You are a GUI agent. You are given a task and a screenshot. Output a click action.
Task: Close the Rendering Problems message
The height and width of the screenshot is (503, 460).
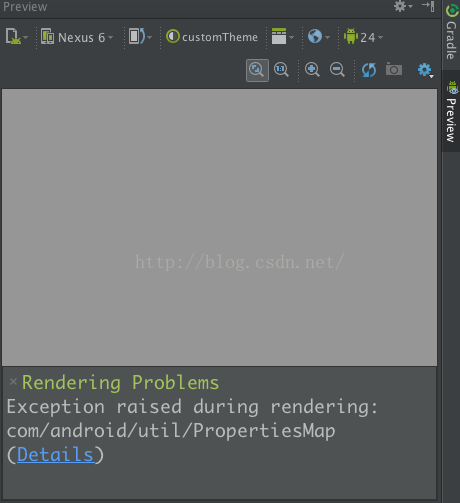click(13, 382)
